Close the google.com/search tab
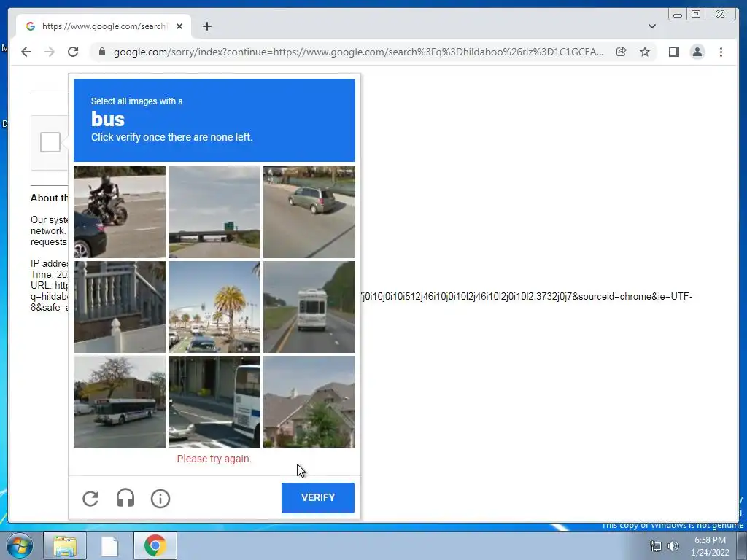The height and width of the screenshot is (560, 747). pos(179,26)
